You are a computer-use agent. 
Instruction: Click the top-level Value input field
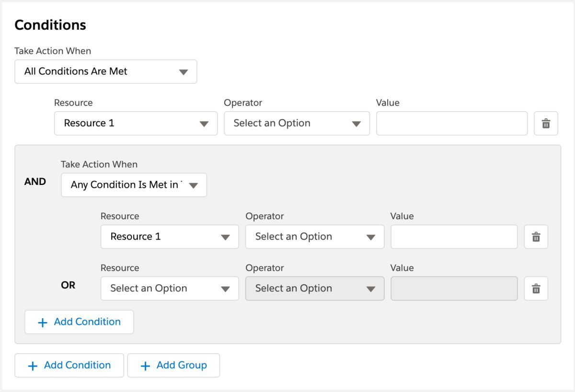451,124
